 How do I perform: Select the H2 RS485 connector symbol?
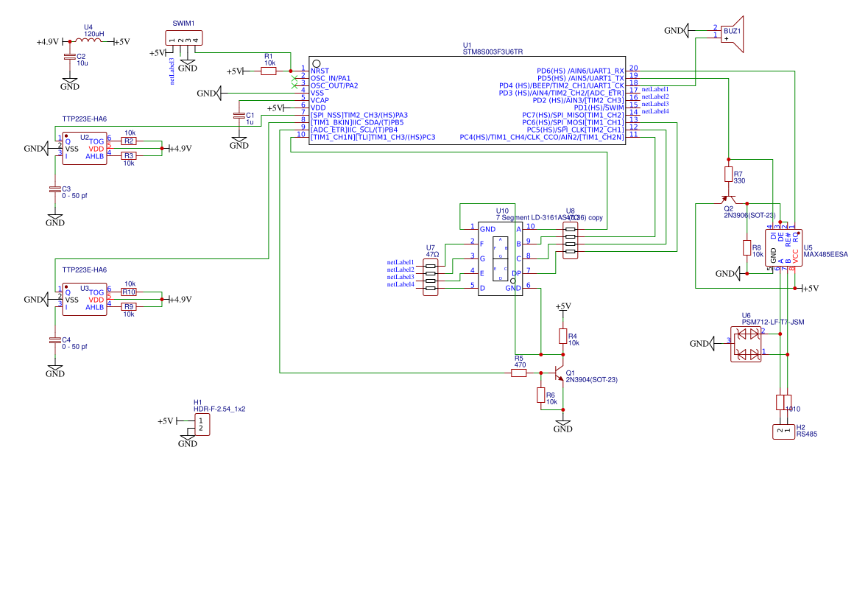click(x=784, y=432)
